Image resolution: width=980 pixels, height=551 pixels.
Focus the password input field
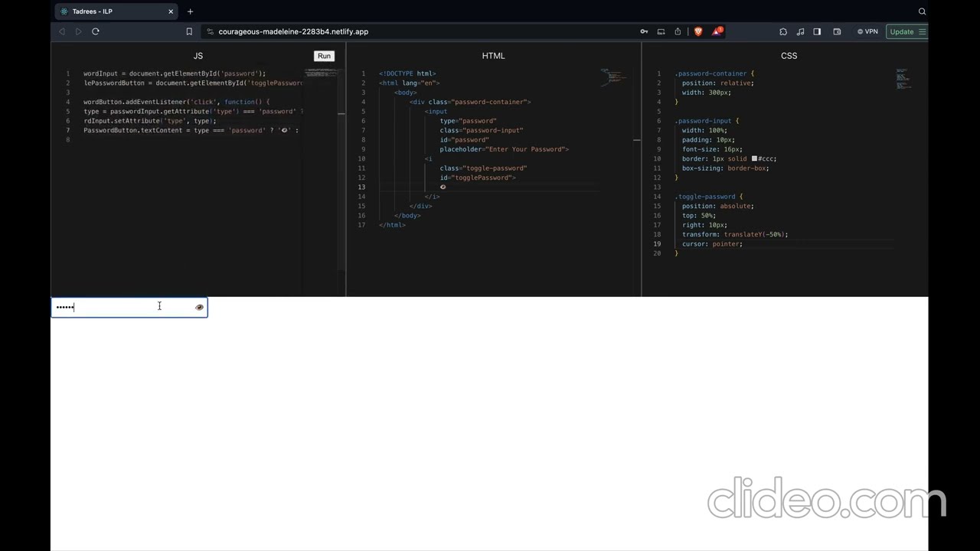129,307
